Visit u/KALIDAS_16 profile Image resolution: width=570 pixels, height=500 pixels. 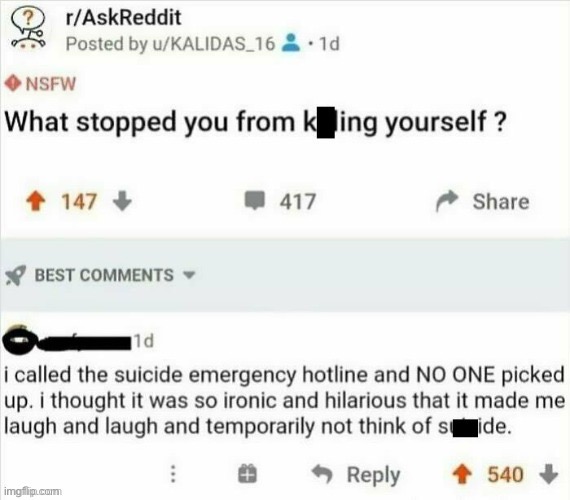point(214,44)
